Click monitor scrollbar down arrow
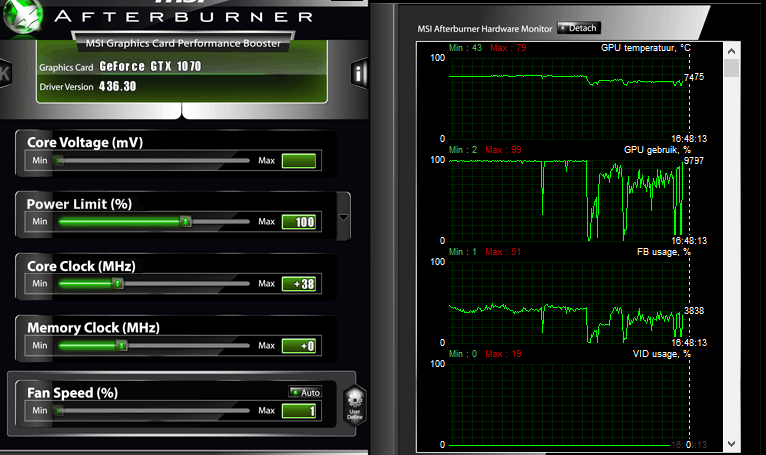 (731, 444)
